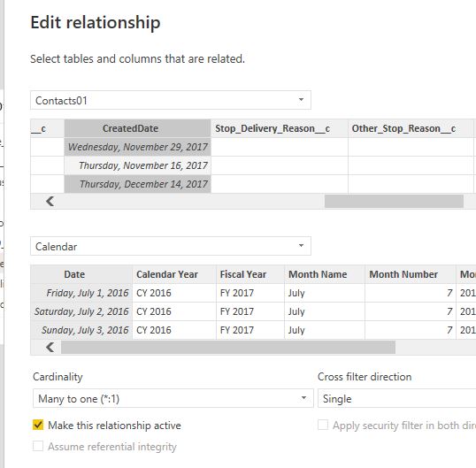Image resolution: width=476 pixels, height=468 pixels.
Task: Click CY 2016 in the Friday row
Action: 174,293
